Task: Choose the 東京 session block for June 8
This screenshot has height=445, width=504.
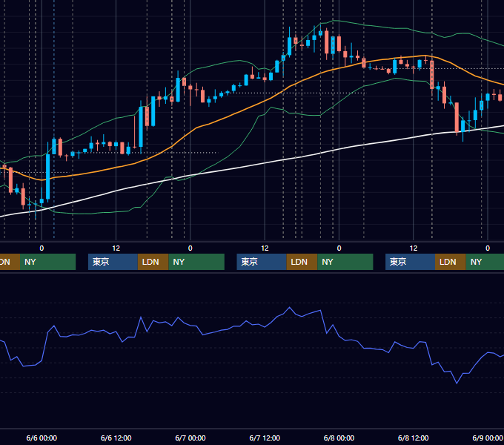Action: point(410,262)
